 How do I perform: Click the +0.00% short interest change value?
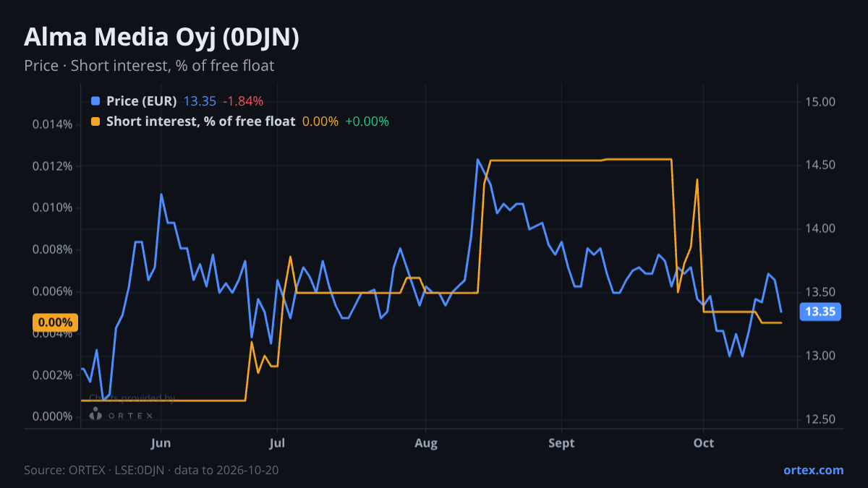pyautogui.click(x=367, y=121)
